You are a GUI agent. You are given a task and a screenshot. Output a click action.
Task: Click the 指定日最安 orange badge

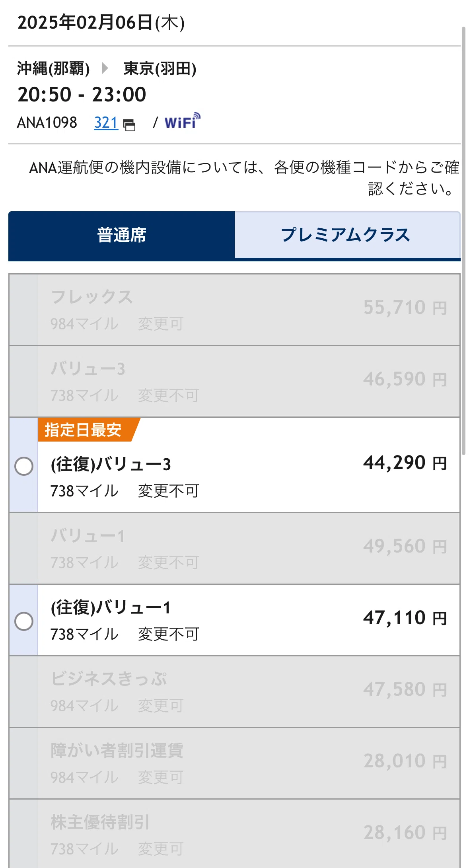coord(88,430)
